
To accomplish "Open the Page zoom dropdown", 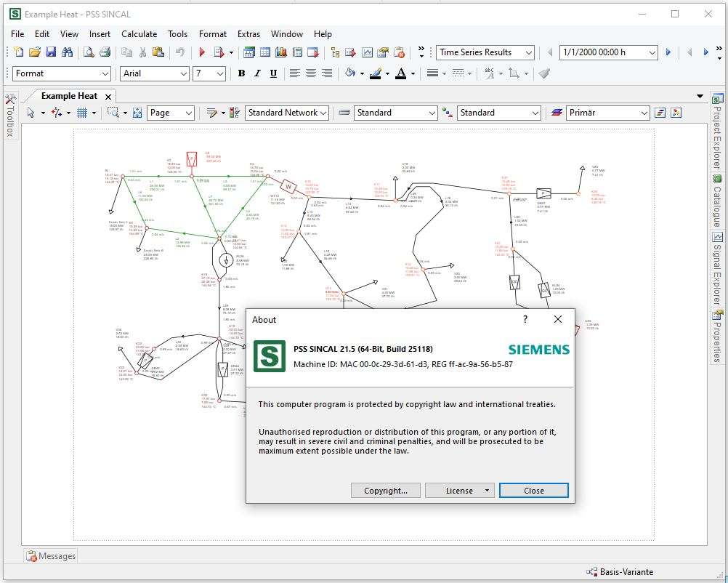I will 171,113.
